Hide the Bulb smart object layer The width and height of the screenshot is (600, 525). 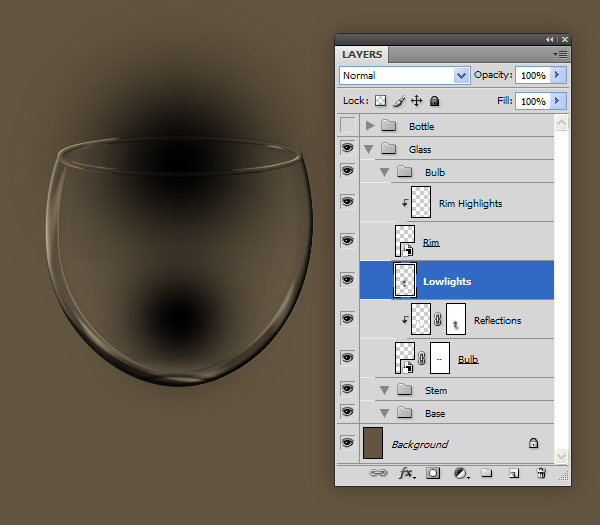pos(347,358)
